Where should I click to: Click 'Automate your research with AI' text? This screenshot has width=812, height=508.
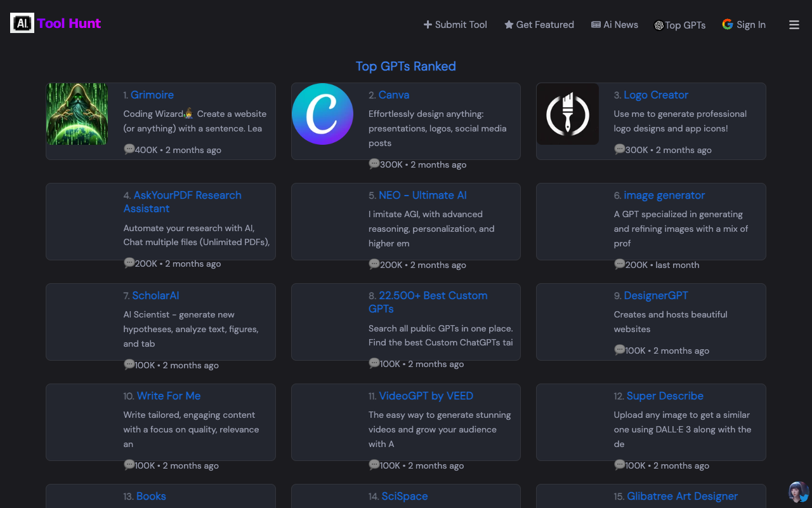(x=197, y=235)
